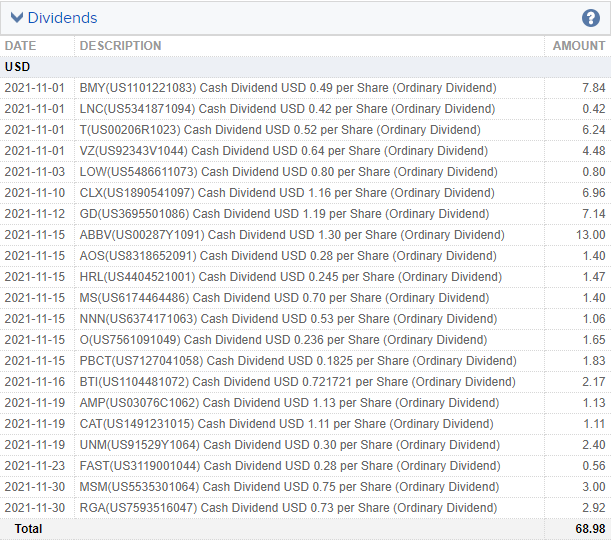Click the 4.48 amount for VZ
Viewport: 613px width, 541px height.
click(593, 151)
